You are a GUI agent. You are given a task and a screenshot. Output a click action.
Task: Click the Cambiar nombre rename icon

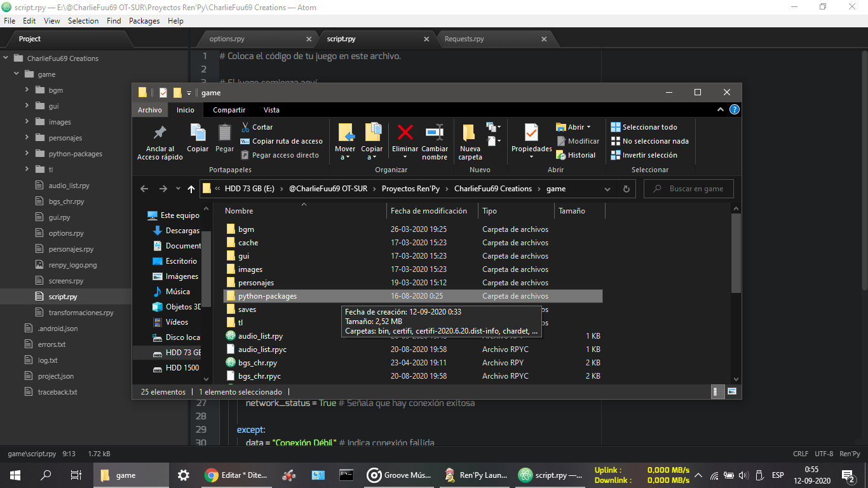click(435, 133)
